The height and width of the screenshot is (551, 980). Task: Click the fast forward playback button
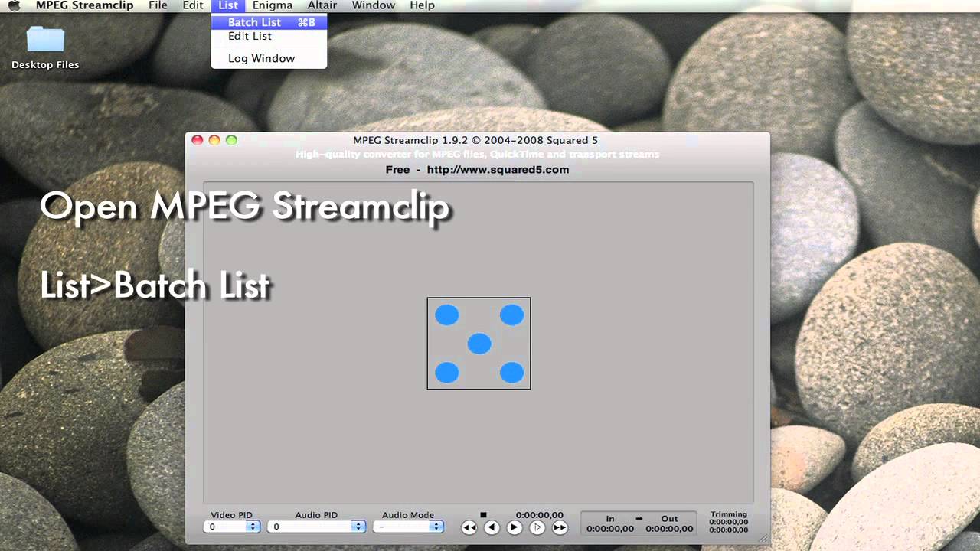point(560,527)
